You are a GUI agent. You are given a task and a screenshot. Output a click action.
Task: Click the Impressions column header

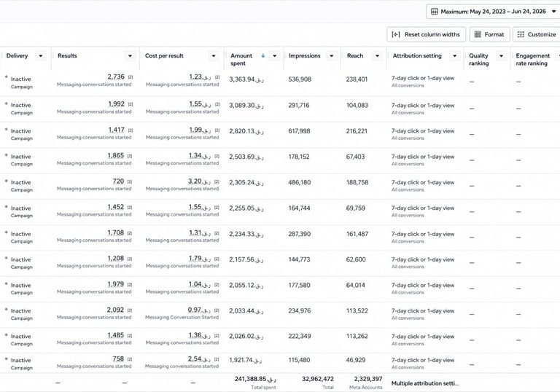coord(304,55)
